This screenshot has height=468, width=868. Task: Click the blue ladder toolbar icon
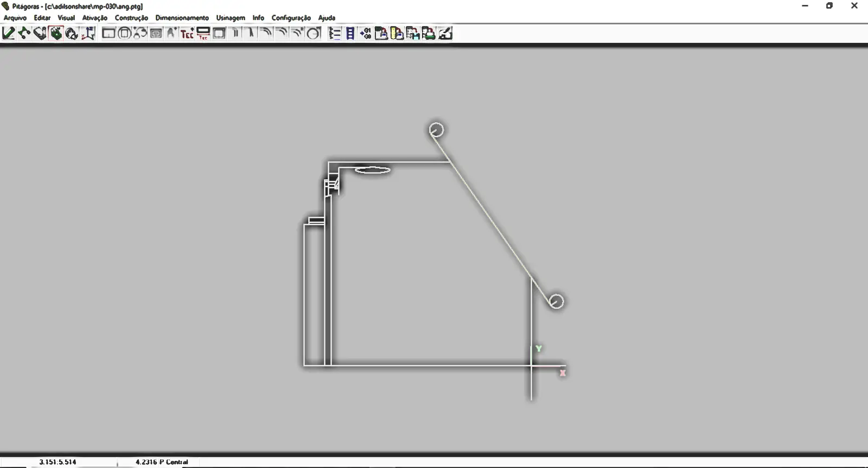tap(350, 34)
